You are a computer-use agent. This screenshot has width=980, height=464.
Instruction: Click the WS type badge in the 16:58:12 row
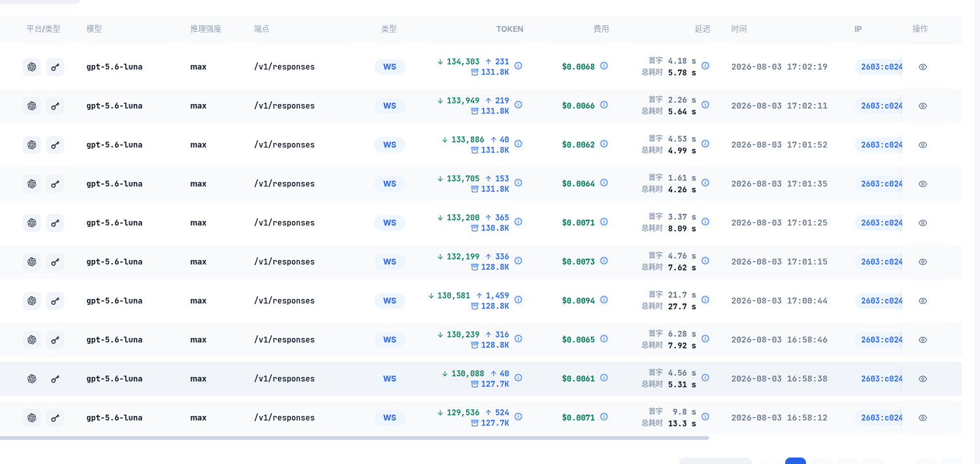pos(390,418)
